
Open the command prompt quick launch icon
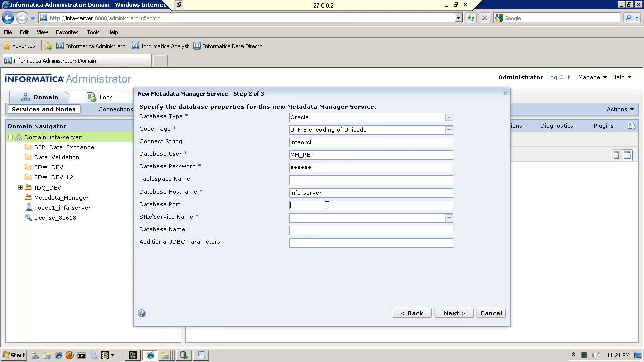82,355
